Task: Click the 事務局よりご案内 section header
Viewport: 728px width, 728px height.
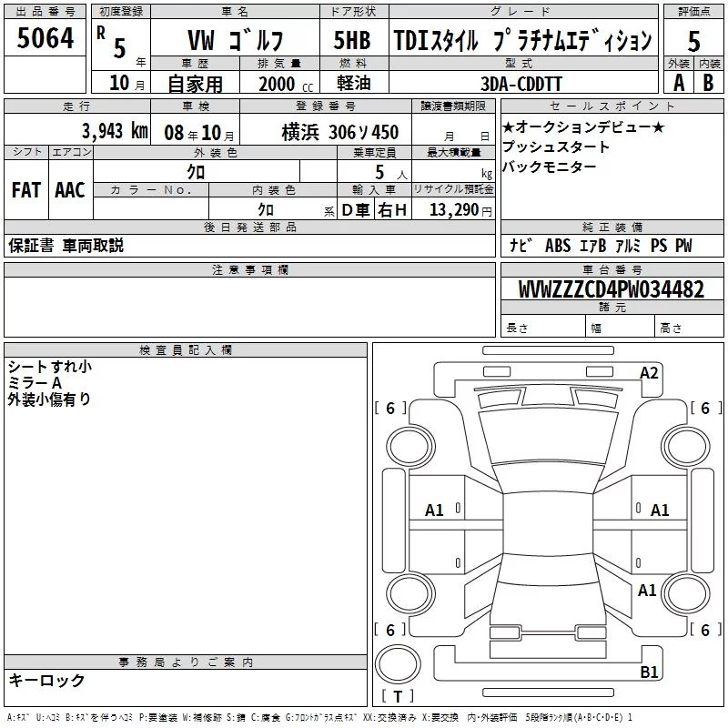Action: point(186,662)
